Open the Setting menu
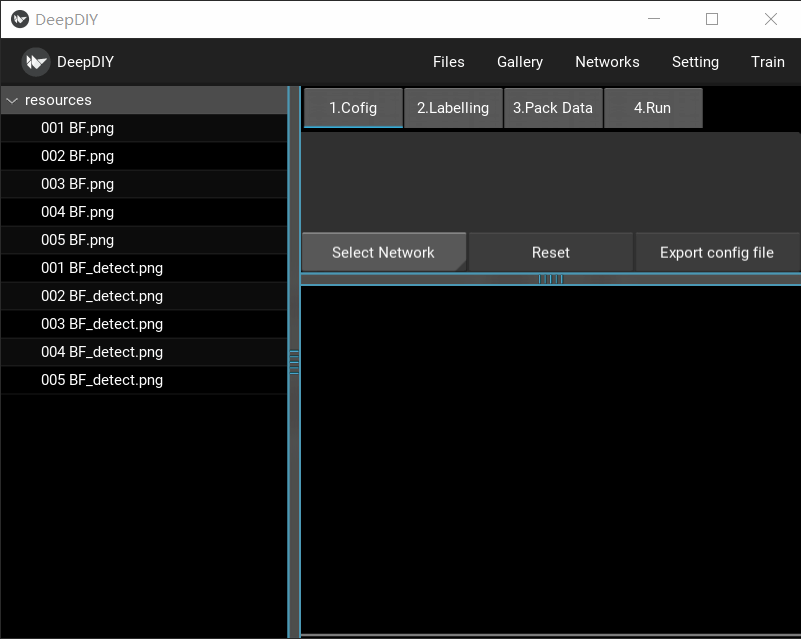The height and width of the screenshot is (639, 801). click(695, 62)
